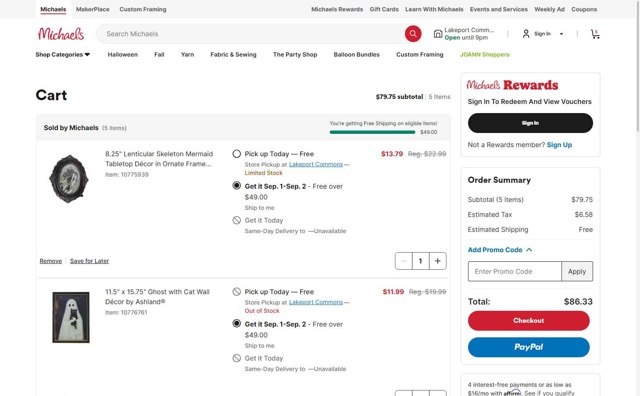Select Get it Sep. 1-Sep. 2 for Ghost with Cat
Viewport: 640px width, 396px height.
[x=236, y=324]
